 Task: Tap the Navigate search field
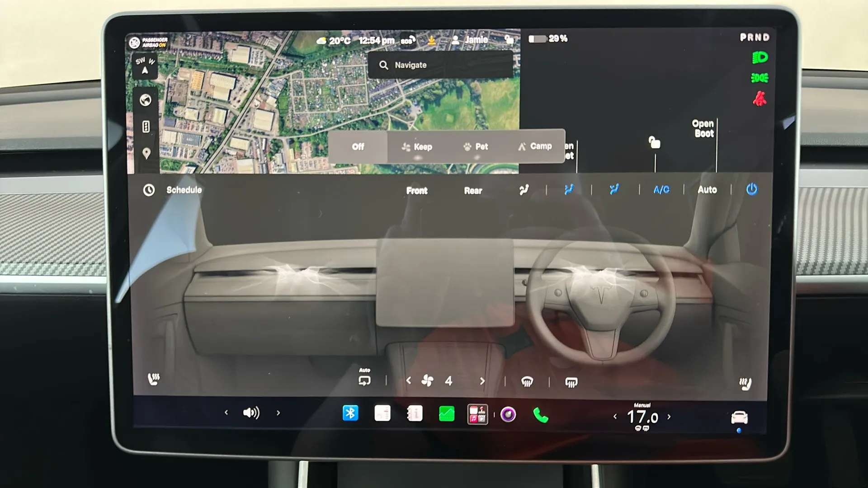pyautogui.click(x=440, y=65)
